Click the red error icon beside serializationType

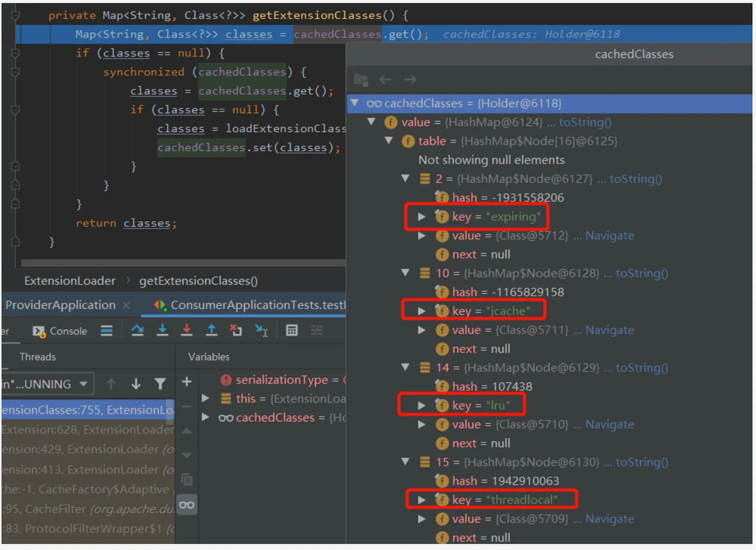tap(226, 380)
